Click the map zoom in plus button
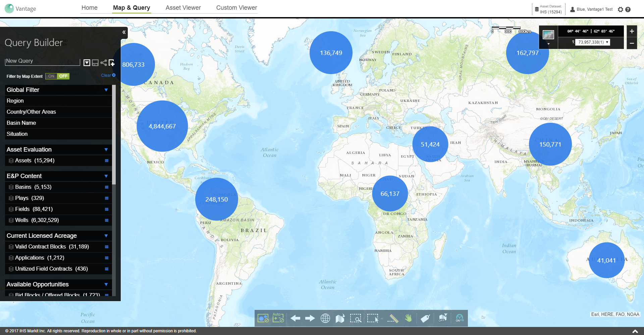The image size is (644, 335). click(632, 31)
